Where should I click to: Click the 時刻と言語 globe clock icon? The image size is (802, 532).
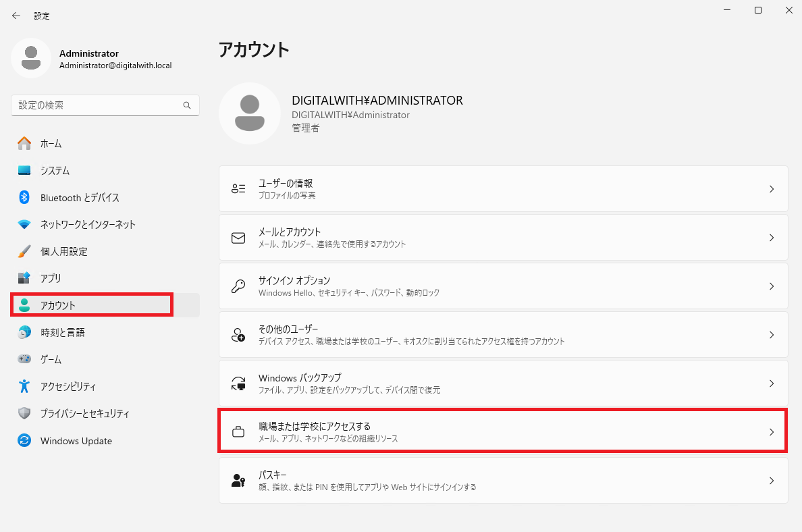tap(24, 332)
